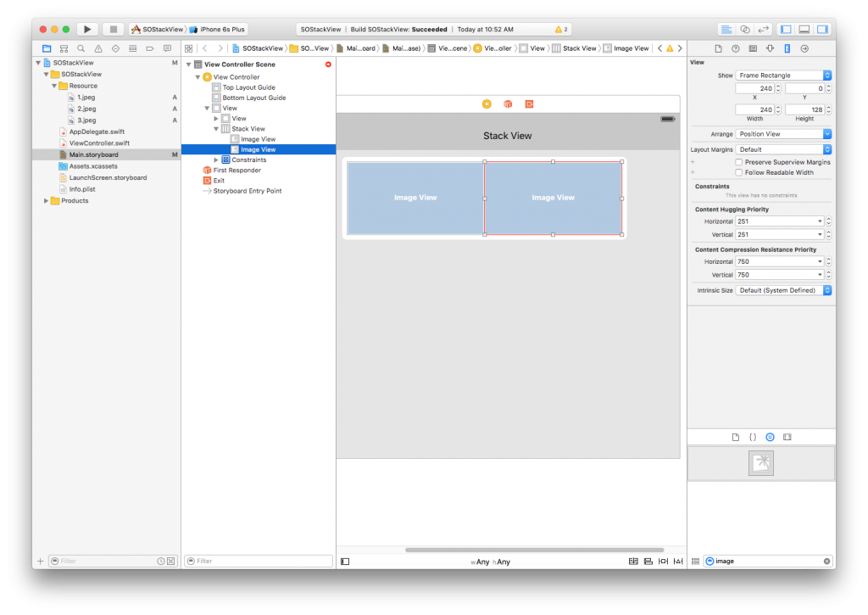Click the Align constraints button
The image size is (868, 615).
648,562
